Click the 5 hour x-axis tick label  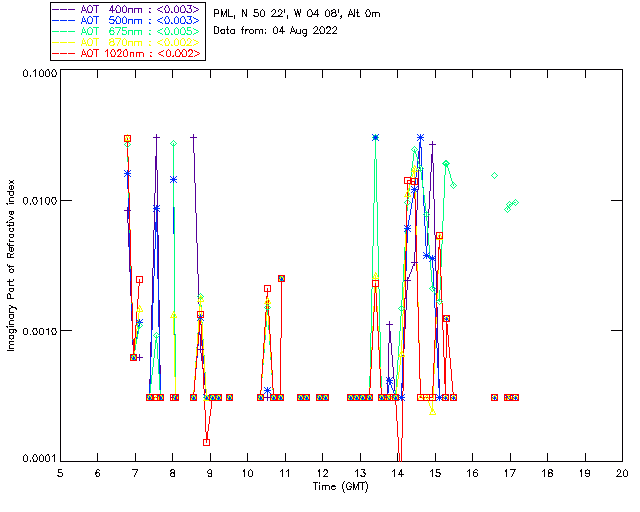(x=60, y=473)
